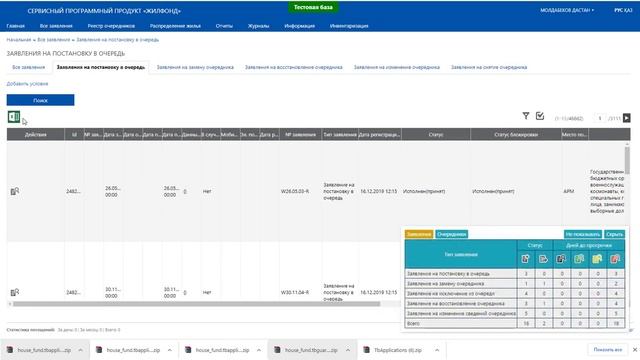Open the Журналы menu
This screenshot has width=640, height=360.
coord(258,26)
